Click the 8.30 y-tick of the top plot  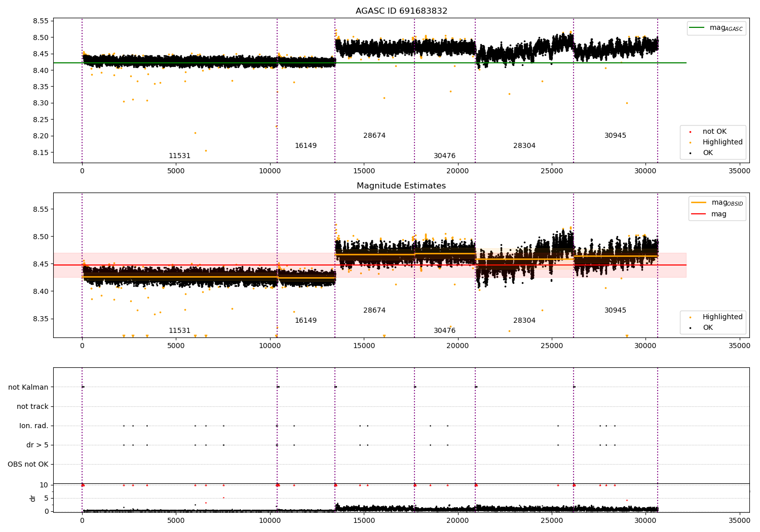click(41, 103)
